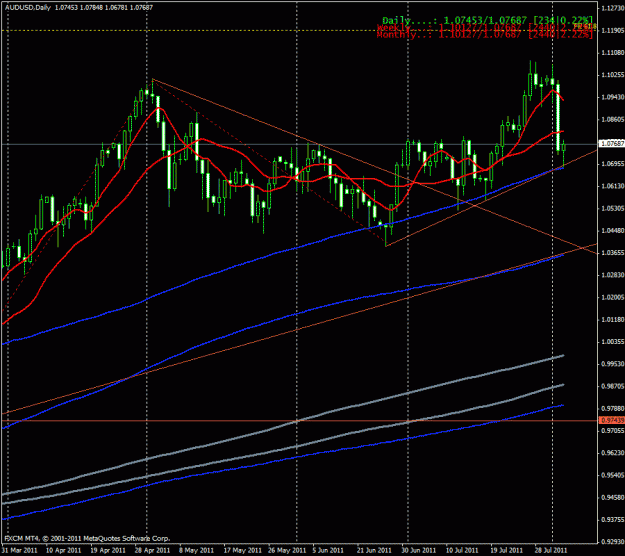Click the 1.08605 price axis label
The width and height of the screenshot is (625, 556).
(613, 120)
